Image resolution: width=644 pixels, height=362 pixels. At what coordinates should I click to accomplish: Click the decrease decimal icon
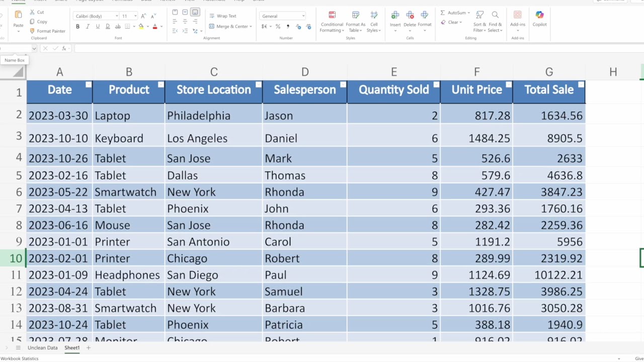(x=308, y=27)
